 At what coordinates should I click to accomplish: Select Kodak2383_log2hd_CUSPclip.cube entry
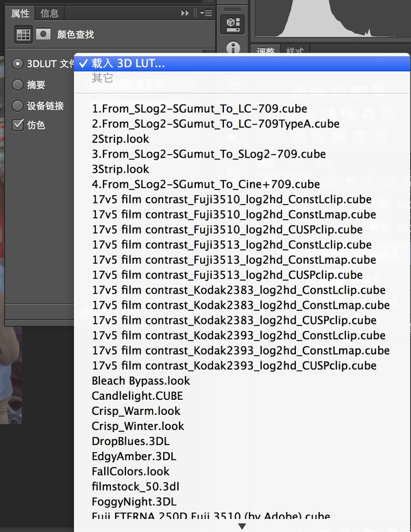pyautogui.click(x=242, y=320)
